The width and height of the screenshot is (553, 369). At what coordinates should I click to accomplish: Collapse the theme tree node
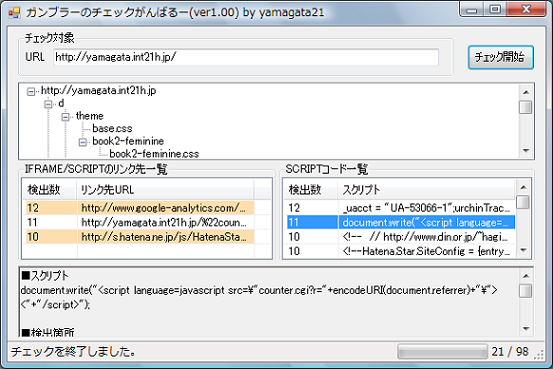65,117
